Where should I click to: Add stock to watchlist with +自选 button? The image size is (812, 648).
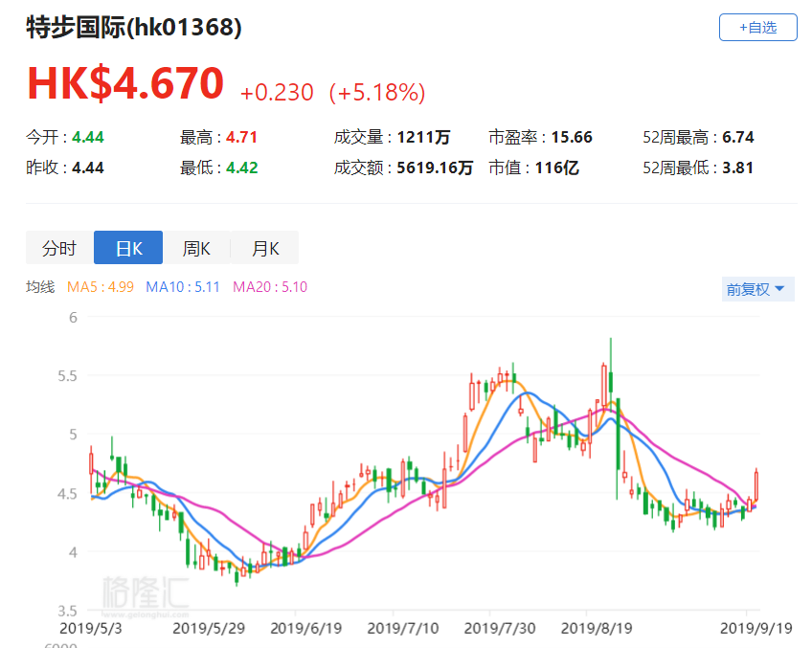757,28
